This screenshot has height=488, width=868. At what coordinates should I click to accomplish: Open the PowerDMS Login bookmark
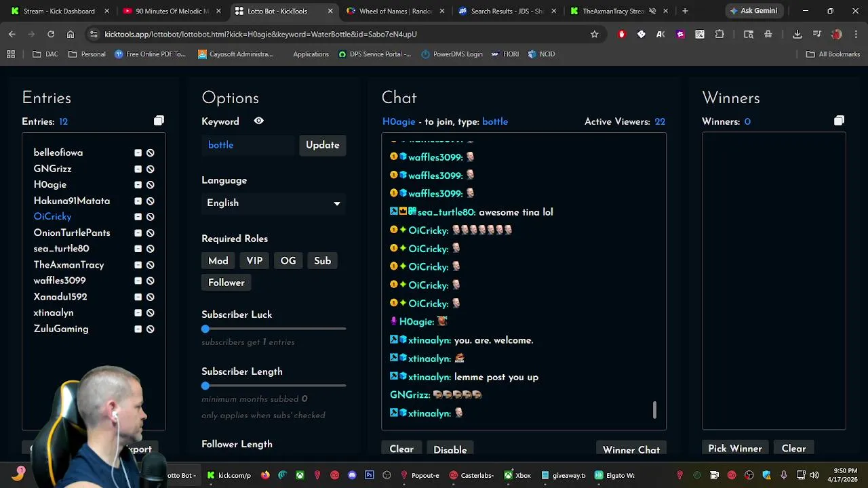[452, 54]
